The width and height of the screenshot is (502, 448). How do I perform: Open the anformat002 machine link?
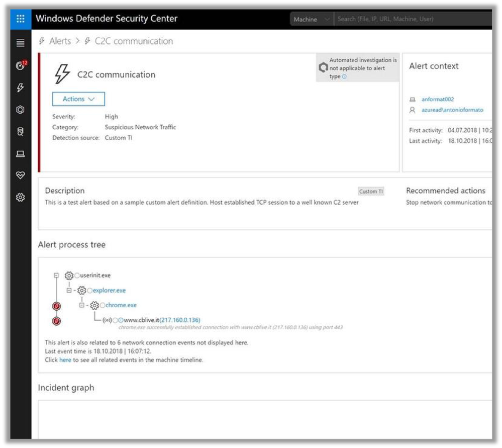(x=438, y=100)
